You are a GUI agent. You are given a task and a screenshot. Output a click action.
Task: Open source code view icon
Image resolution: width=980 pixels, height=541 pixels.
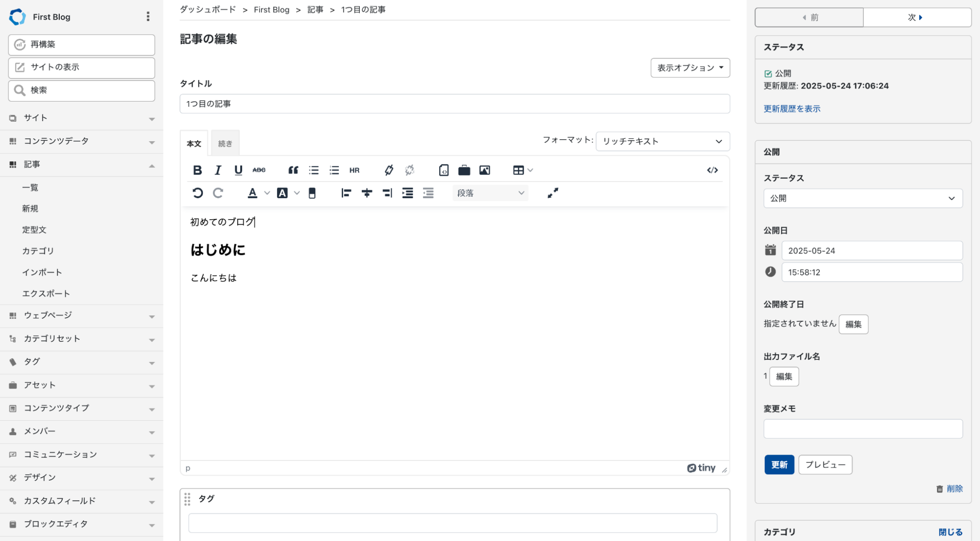click(x=712, y=170)
